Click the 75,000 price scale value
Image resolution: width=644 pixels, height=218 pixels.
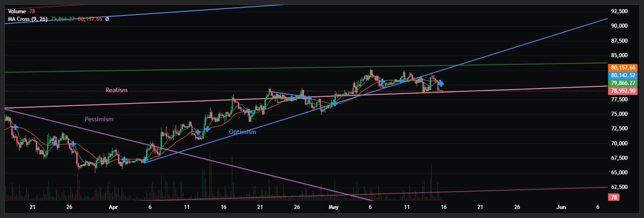[x=620, y=114]
